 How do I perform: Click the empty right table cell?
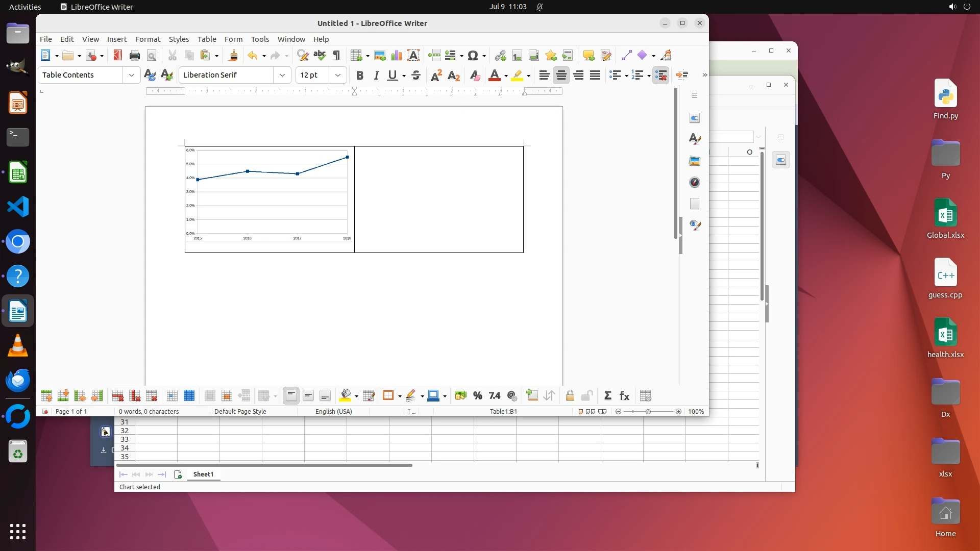[x=438, y=199]
